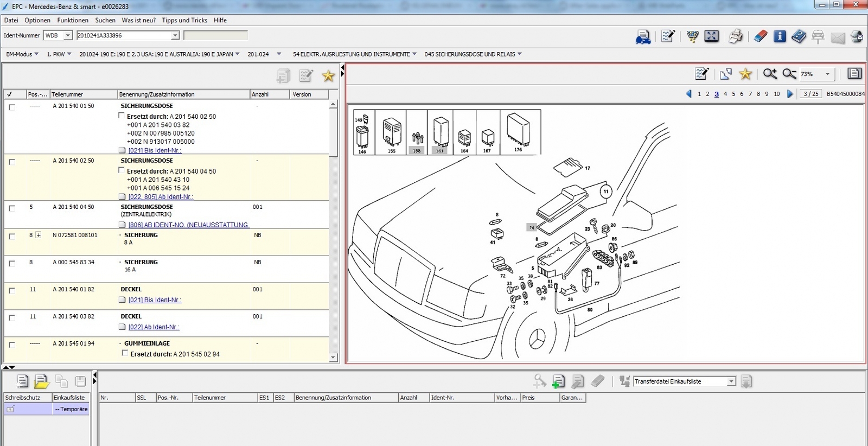The image size is (868, 446).
Task: Click parts list notes pencil icon
Action: pyautogui.click(x=306, y=76)
